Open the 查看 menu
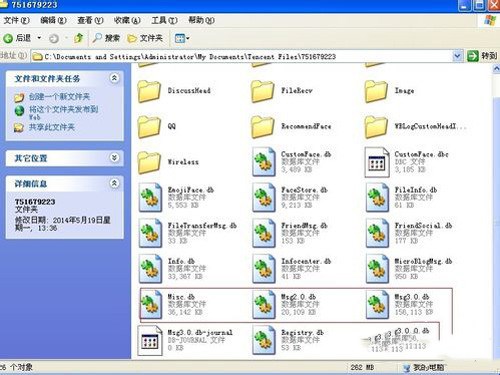 [90, 20]
